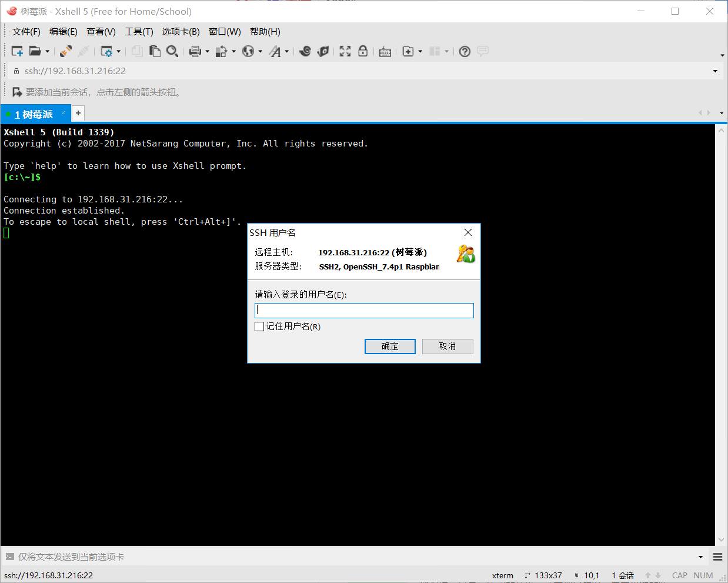Launch Xagent via the key icon
This screenshot has height=583, width=728.
click(x=323, y=51)
